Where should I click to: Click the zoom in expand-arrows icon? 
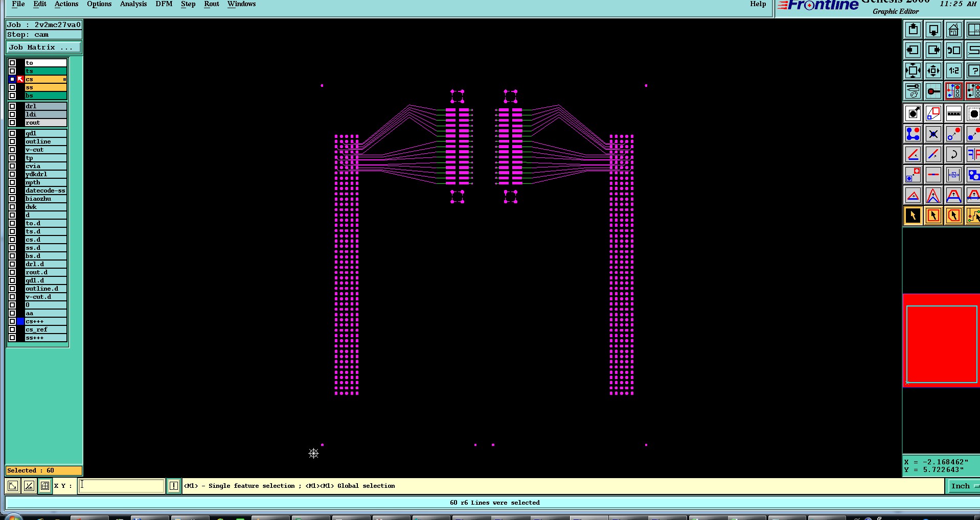(x=913, y=71)
